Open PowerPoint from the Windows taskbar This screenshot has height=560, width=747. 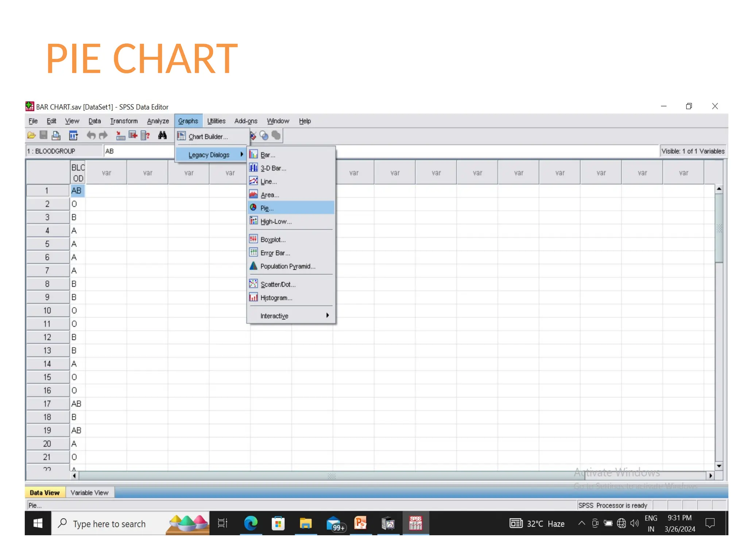point(360,524)
